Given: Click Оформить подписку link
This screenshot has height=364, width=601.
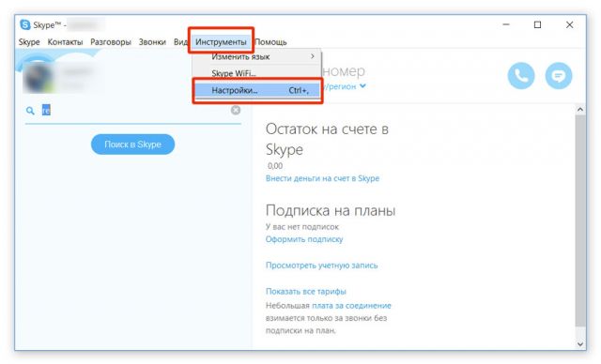Looking at the screenshot, I should click(x=304, y=239).
